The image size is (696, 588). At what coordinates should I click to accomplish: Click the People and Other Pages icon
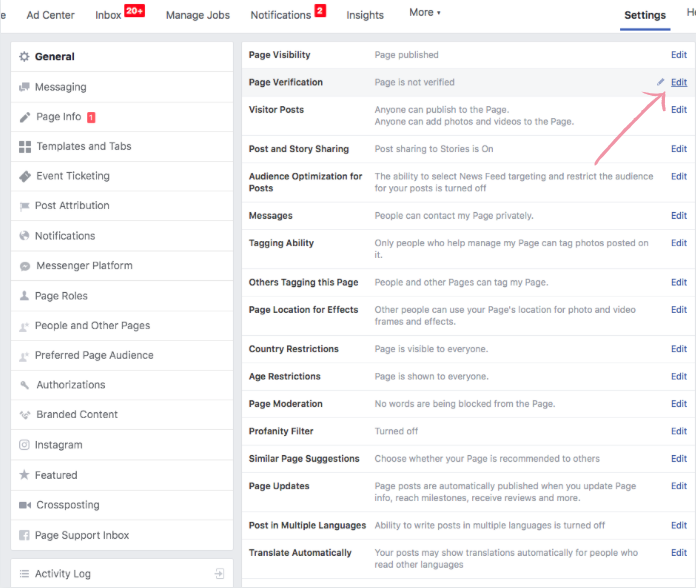pyautogui.click(x=24, y=326)
